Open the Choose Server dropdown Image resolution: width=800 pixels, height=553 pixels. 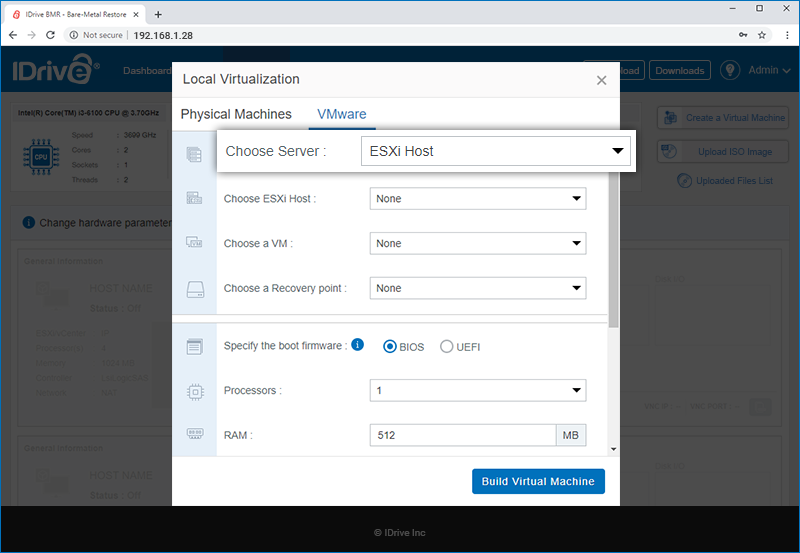coord(495,151)
